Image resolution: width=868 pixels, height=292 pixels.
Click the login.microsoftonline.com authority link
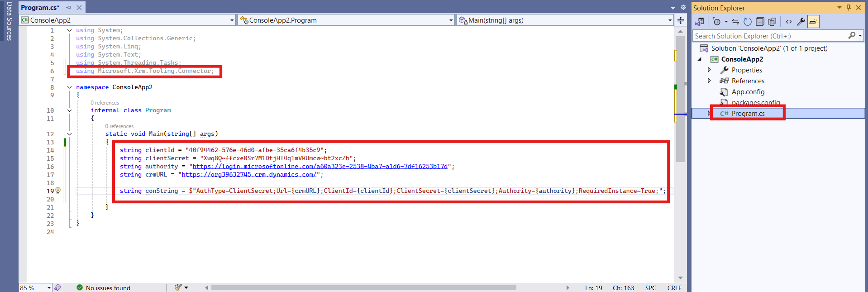[x=320, y=167]
